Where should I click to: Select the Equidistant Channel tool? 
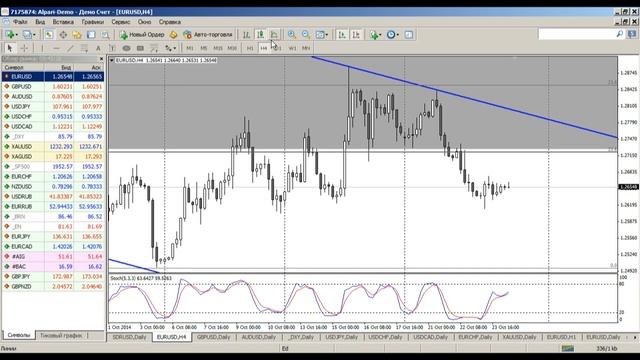[x=84, y=48]
